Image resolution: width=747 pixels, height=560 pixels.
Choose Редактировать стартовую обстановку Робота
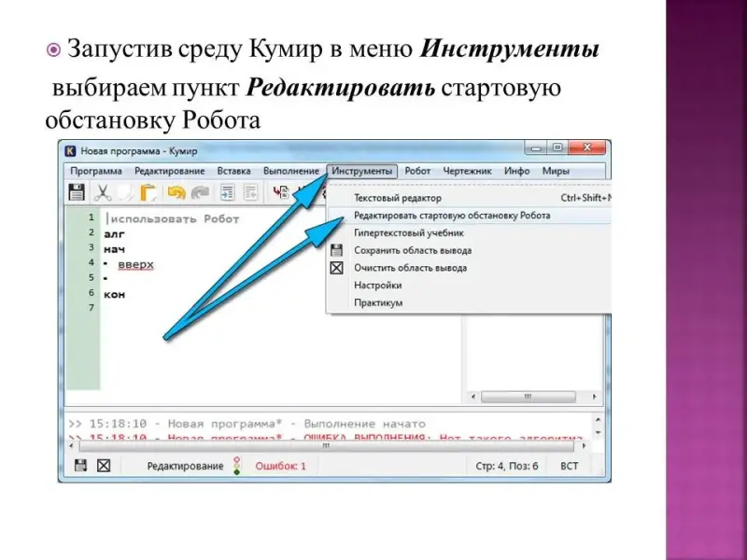click(451, 216)
